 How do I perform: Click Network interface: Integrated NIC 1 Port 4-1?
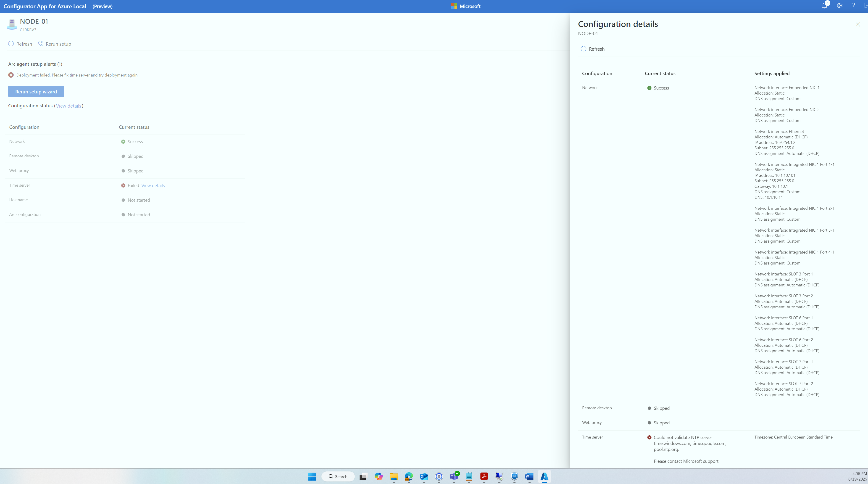pos(794,252)
